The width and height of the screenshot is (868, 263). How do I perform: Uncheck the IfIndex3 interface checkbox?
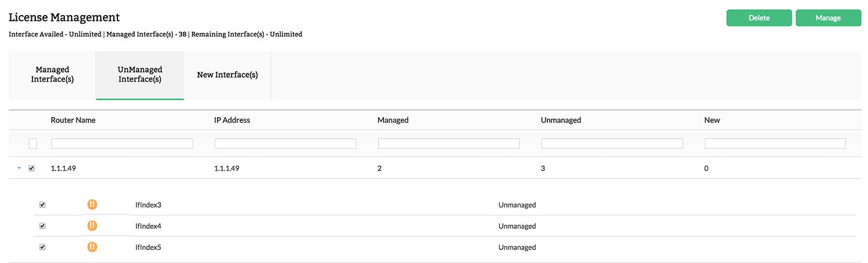click(x=42, y=204)
